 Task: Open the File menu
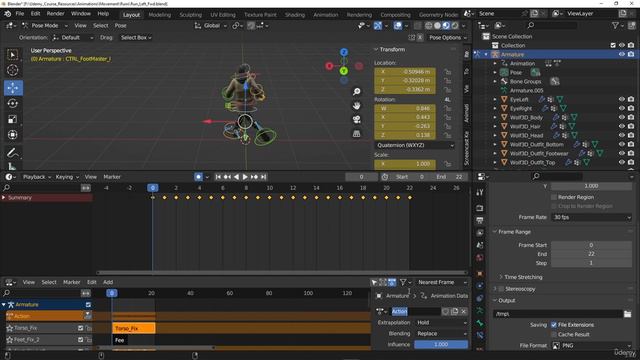[20, 13]
